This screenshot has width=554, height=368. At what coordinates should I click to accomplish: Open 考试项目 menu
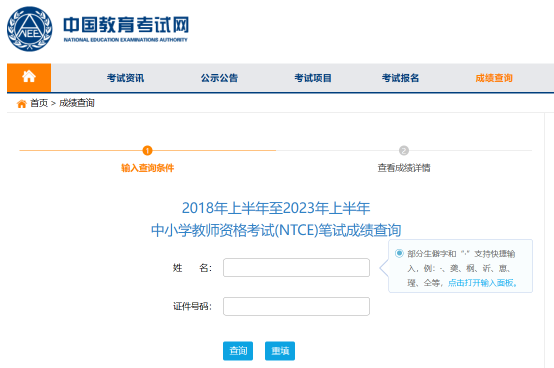pos(313,78)
